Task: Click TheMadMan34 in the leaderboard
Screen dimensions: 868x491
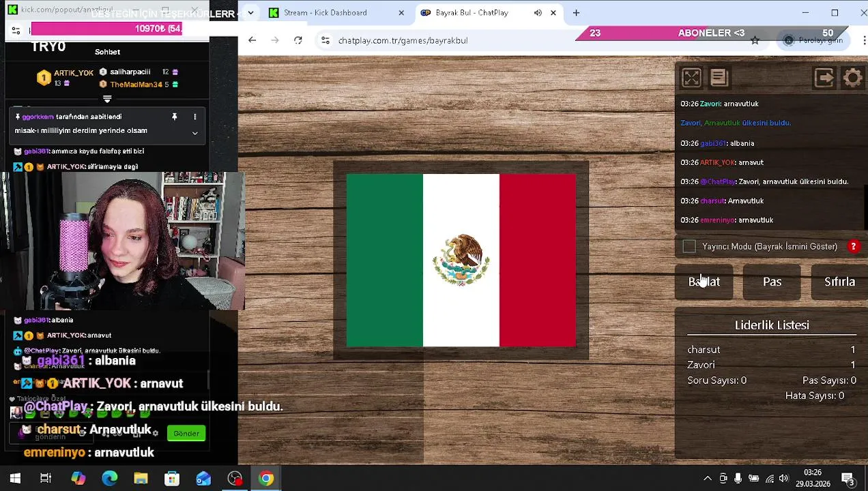Action: pos(136,85)
